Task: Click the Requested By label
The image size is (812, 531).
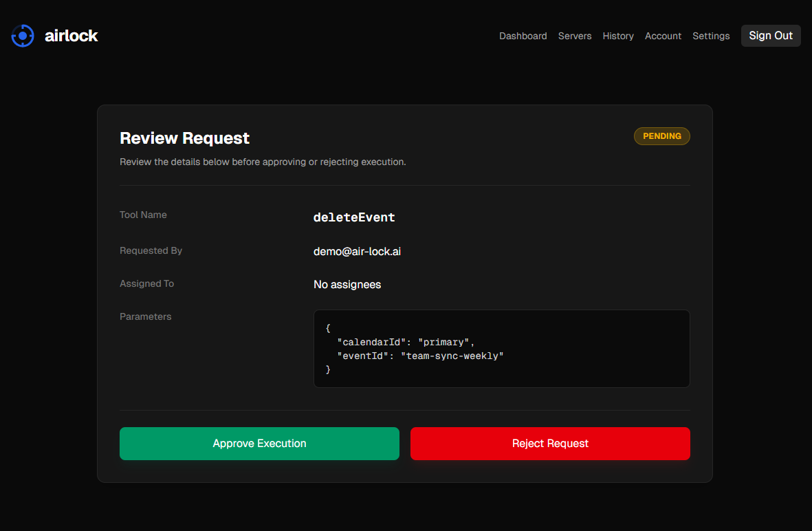Action: (151, 250)
